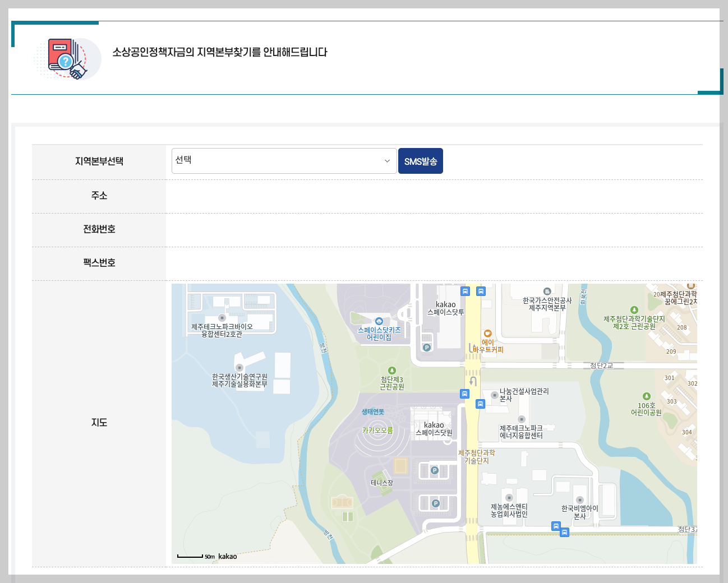728x583 pixels.
Task: Open the 지역본부선택 selection dropdown
Action: pyautogui.click(x=284, y=160)
